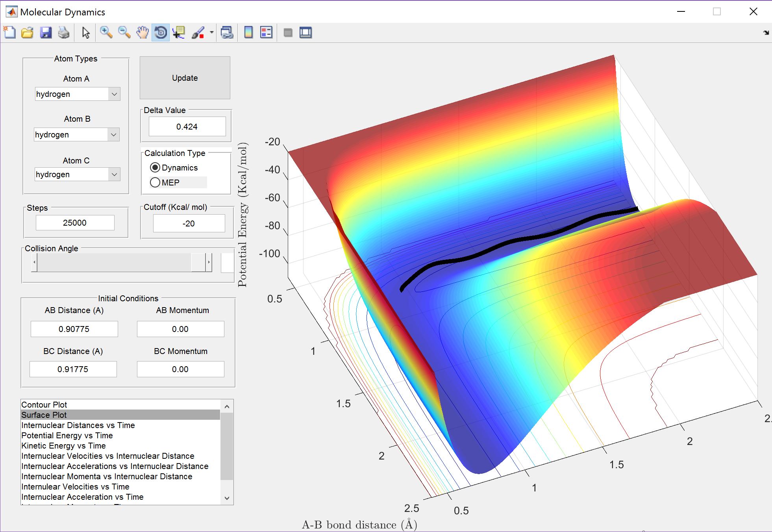Select Contour Plot in the list

pyautogui.click(x=44, y=405)
